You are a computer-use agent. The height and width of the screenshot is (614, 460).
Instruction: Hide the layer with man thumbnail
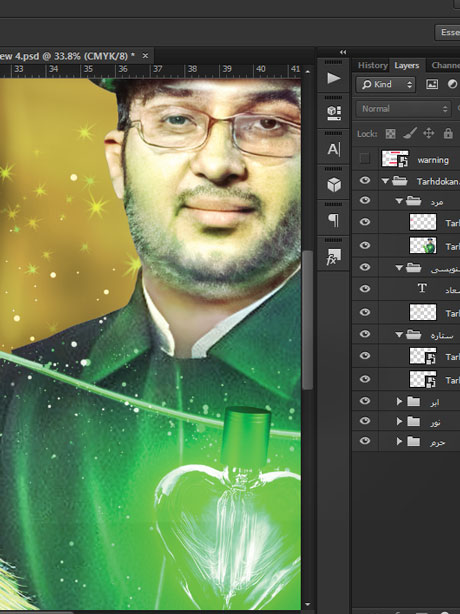[x=364, y=245]
